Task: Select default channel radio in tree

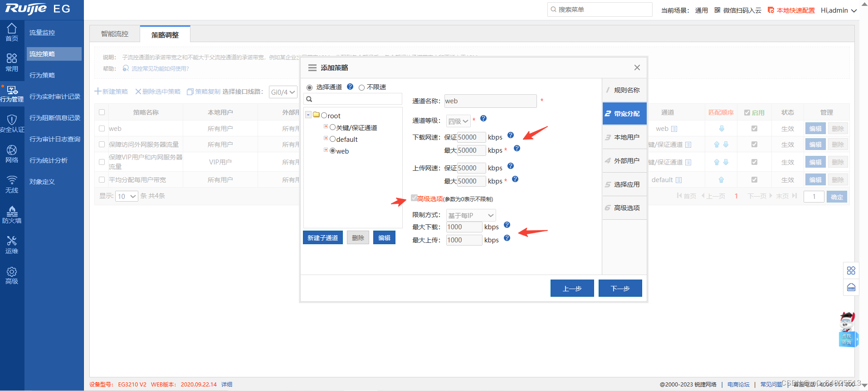Action: pos(332,139)
